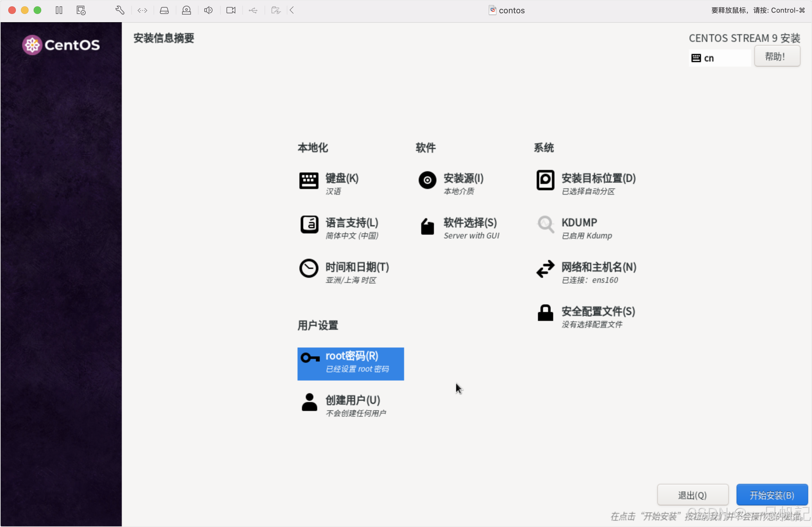The height and width of the screenshot is (527, 812).
Task: Click the language support icon for 语言支持(L)
Action: click(x=309, y=224)
